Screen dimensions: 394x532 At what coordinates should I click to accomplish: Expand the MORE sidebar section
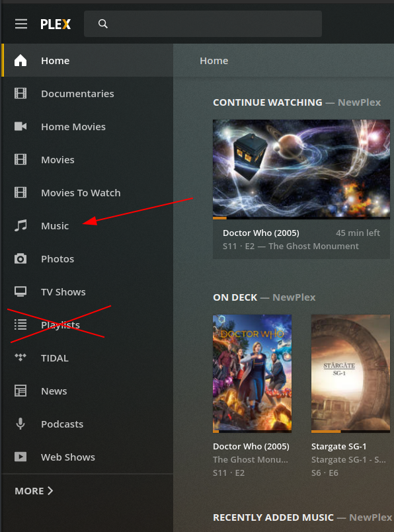tap(34, 490)
